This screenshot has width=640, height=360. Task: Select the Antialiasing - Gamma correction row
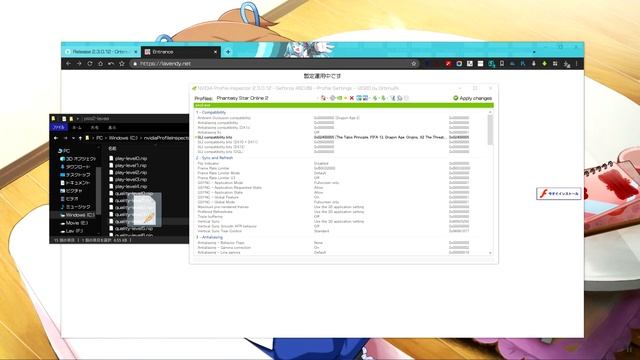(x=341, y=247)
